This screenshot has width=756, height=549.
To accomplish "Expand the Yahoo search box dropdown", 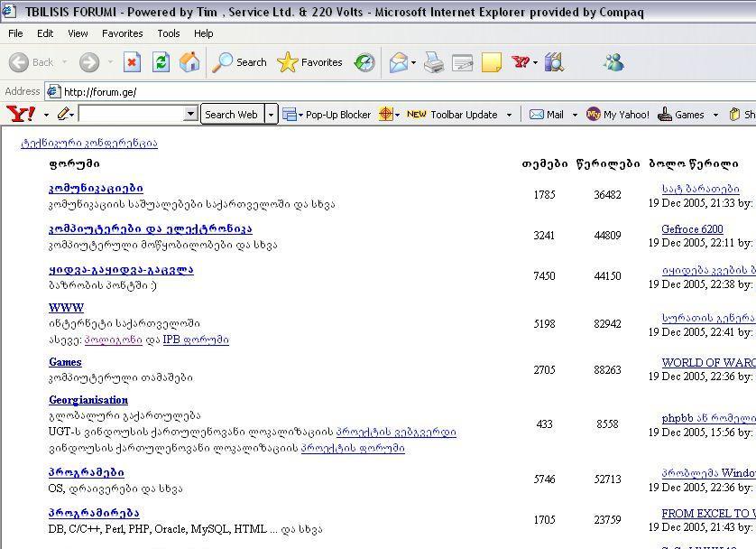I will click(190, 115).
